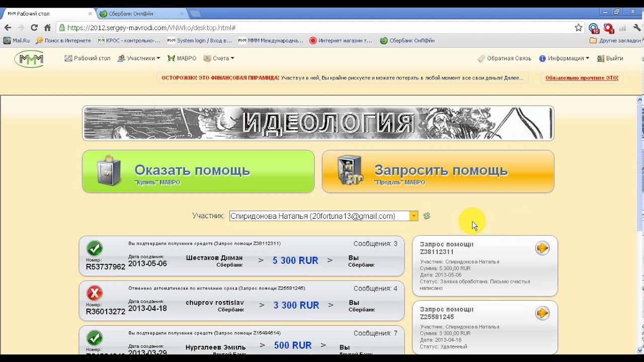
Task: Click participant field Спиридонова Наталья
Action: [319, 216]
